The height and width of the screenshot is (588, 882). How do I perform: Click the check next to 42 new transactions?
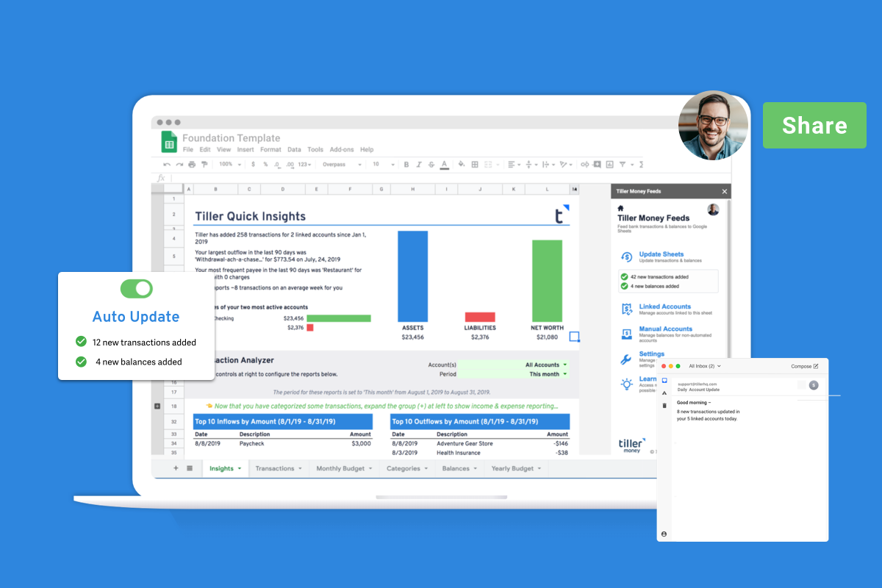click(624, 277)
